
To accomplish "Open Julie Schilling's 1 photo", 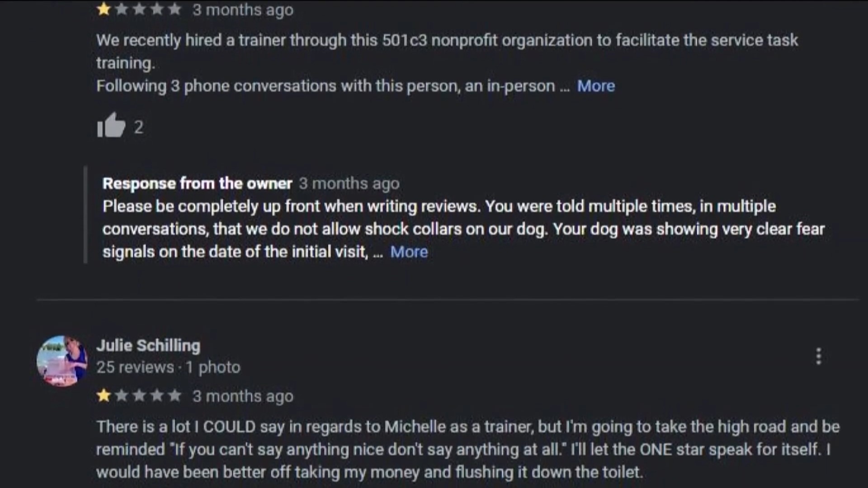I will (213, 367).
